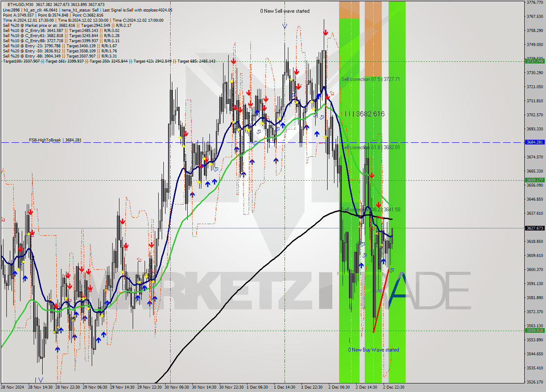Click '2 Dec 06:30' on the time axis
This screenshot has height=392, width=546.
(x=340, y=387)
